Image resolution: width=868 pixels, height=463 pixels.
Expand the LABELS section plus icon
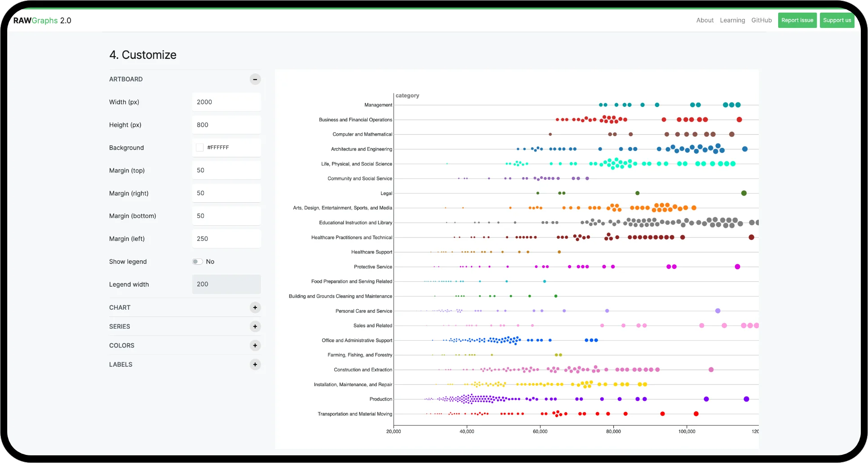(255, 365)
